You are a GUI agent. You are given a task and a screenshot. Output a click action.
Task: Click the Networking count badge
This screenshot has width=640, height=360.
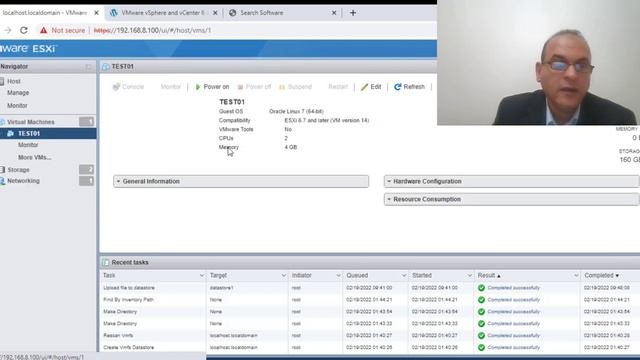[x=86, y=180]
